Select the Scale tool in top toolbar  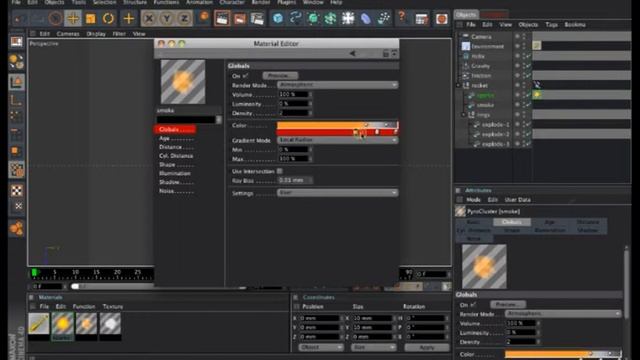(91, 18)
